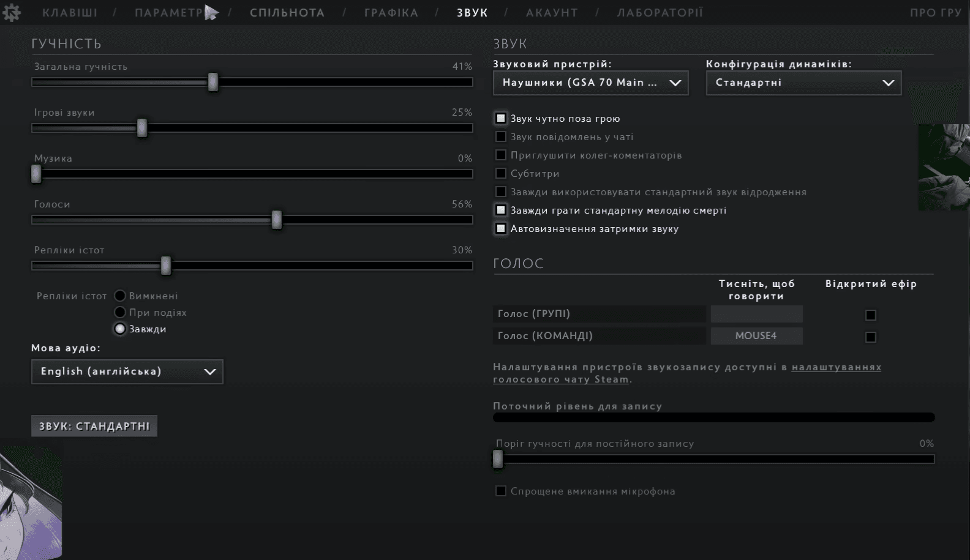Click the Голос (КОМАНДІ) label row

pyautogui.click(x=599, y=336)
